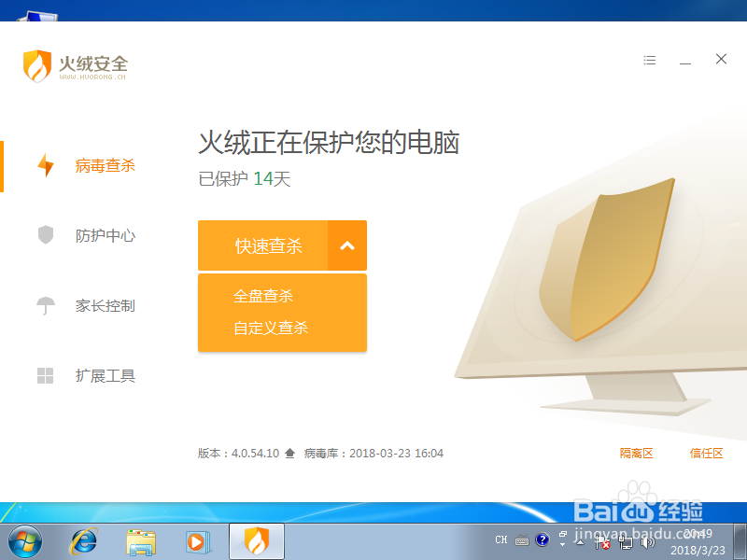Screen dimensions: 747x560
Task: Close the Huorong window
Action: coord(721,59)
